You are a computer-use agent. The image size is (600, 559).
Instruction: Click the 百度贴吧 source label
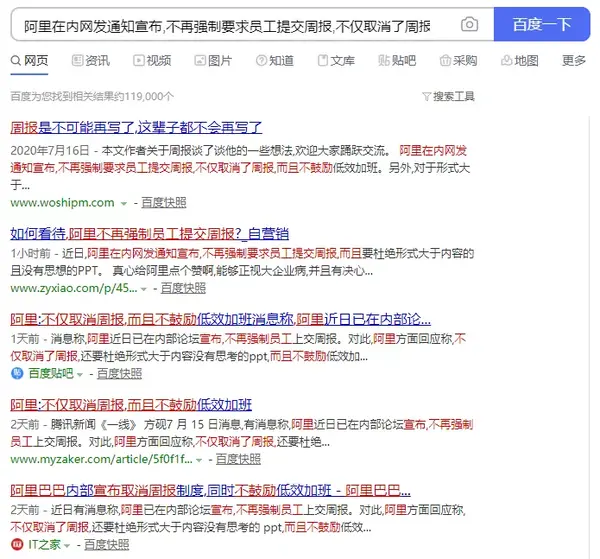point(51,373)
